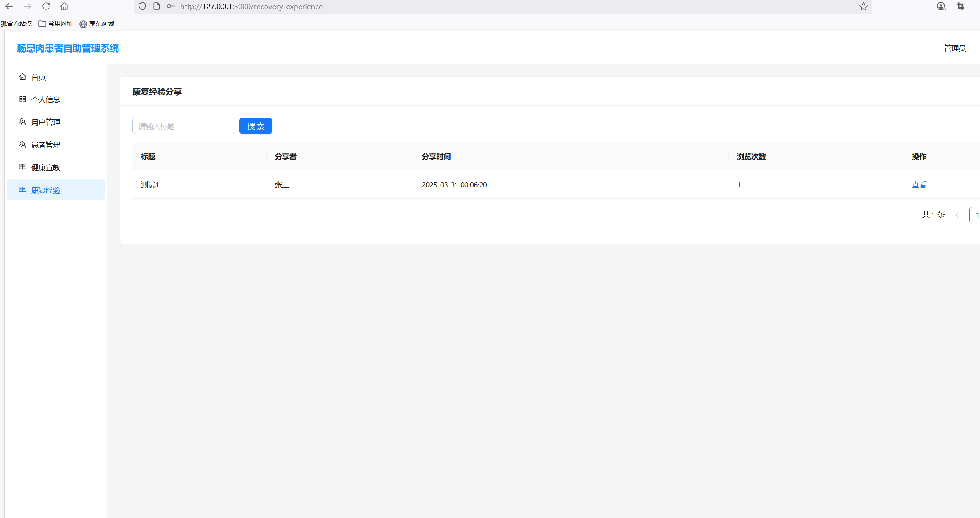The width and height of the screenshot is (980, 518).
Task: Select 健康宣教 in the sidebar menu
Action: [x=45, y=167]
